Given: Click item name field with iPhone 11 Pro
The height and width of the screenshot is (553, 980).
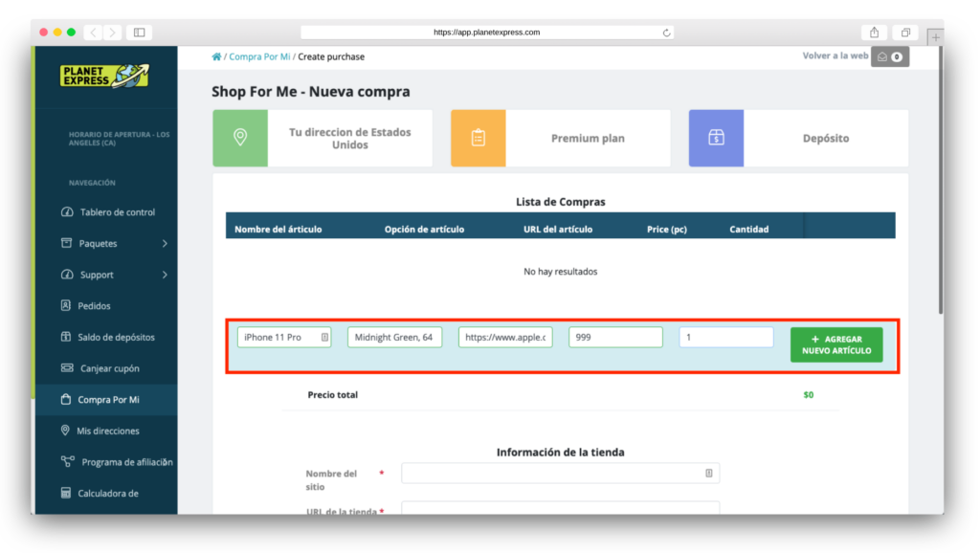Looking at the screenshot, I should coord(283,338).
